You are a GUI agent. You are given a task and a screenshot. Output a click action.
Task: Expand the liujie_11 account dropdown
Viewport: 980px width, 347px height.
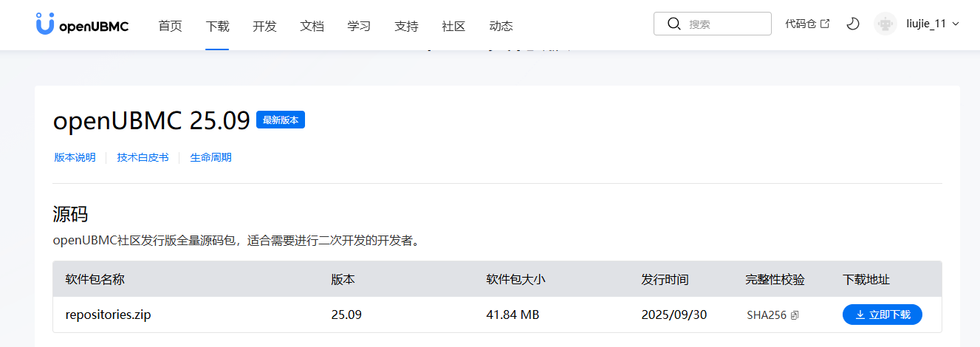point(956,24)
